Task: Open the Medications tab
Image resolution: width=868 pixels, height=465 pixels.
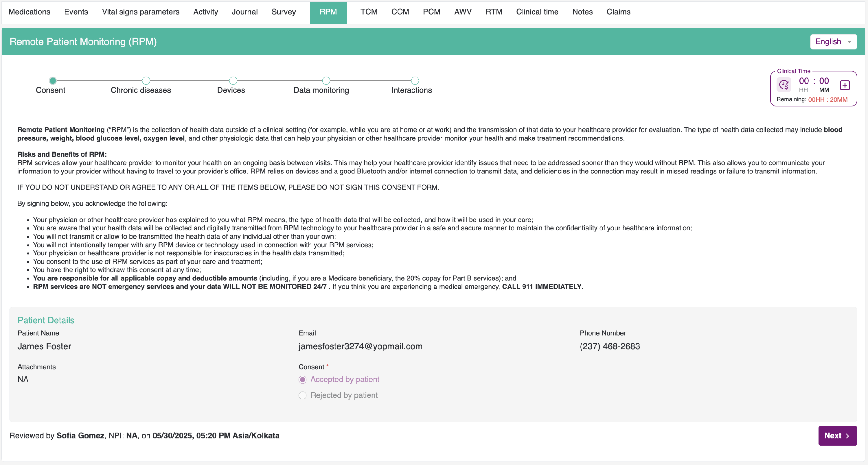Action: coord(29,12)
